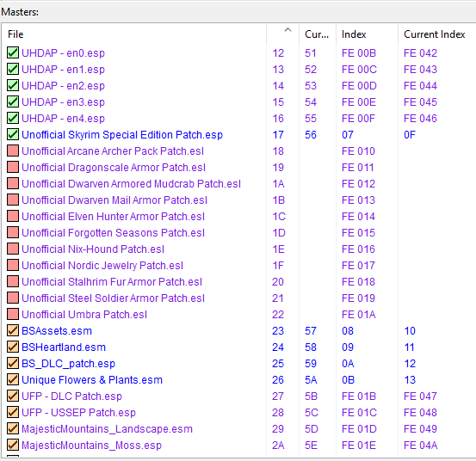Select the UFP - USSEP Patch.esp filename
The image size is (476, 461).
coord(78,413)
